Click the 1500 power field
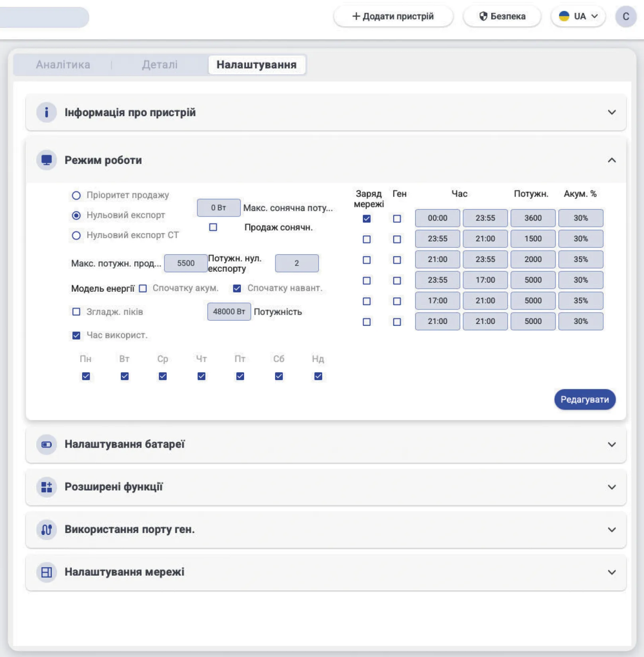 pos(533,239)
